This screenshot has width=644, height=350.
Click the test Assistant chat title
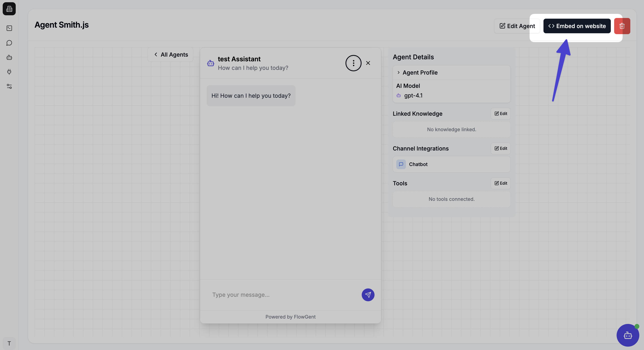coord(239,59)
